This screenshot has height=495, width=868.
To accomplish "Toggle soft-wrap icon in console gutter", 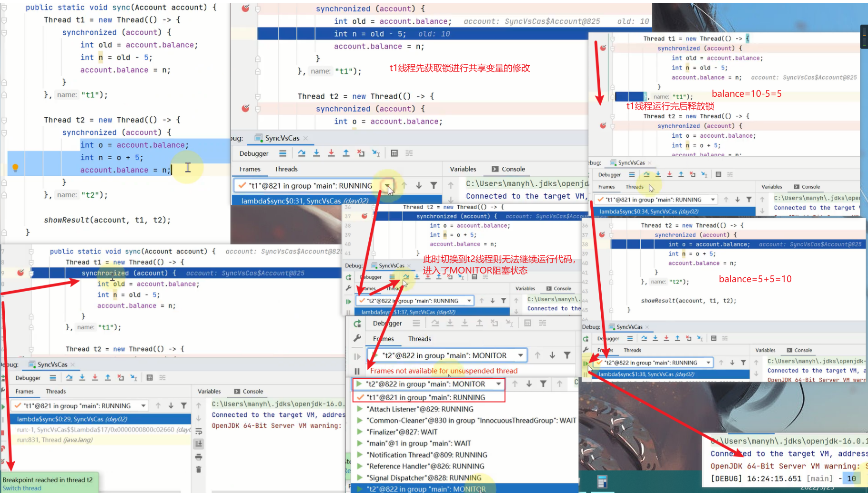I will 199,431.
